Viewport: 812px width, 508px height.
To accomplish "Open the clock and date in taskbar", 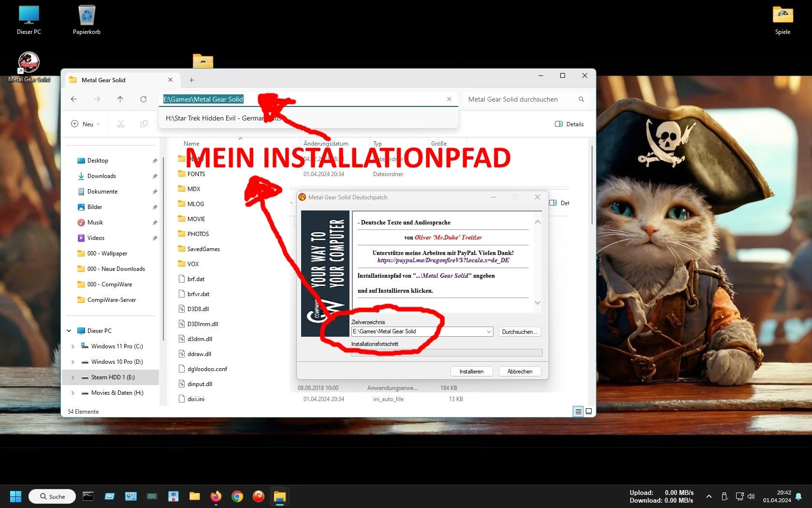I will coord(777,496).
